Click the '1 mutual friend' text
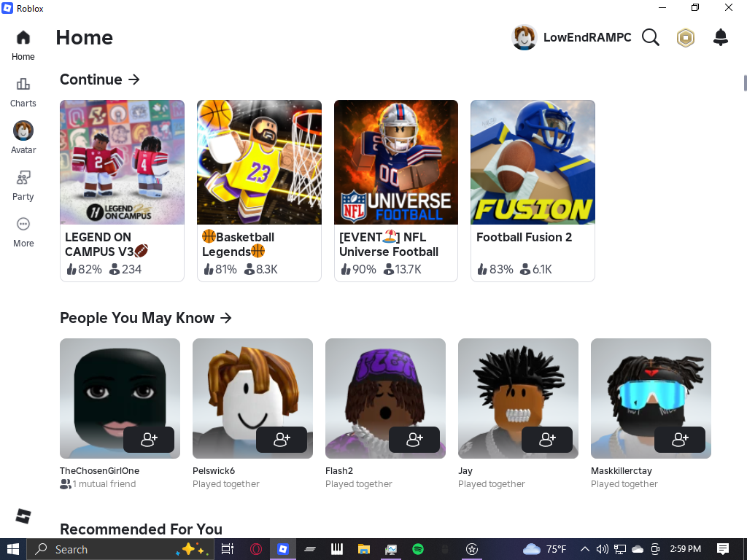The height and width of the screenshot is (560, 747). pyautogui.click(x=104, y=484)
